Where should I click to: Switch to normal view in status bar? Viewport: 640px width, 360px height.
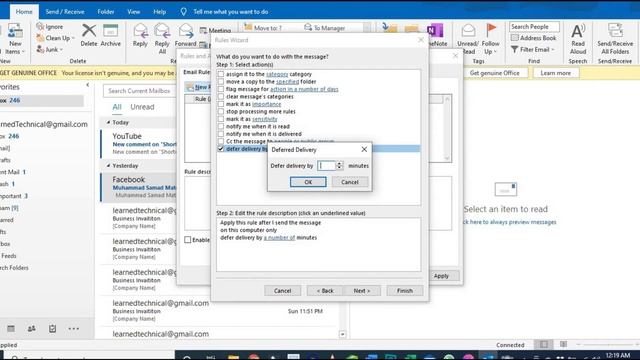544,344
